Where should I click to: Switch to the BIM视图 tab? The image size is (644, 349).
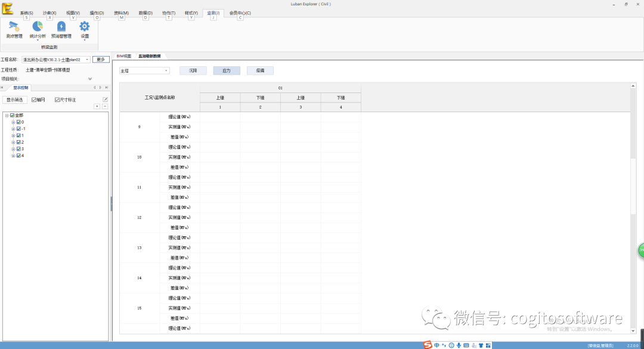point(123,56)
